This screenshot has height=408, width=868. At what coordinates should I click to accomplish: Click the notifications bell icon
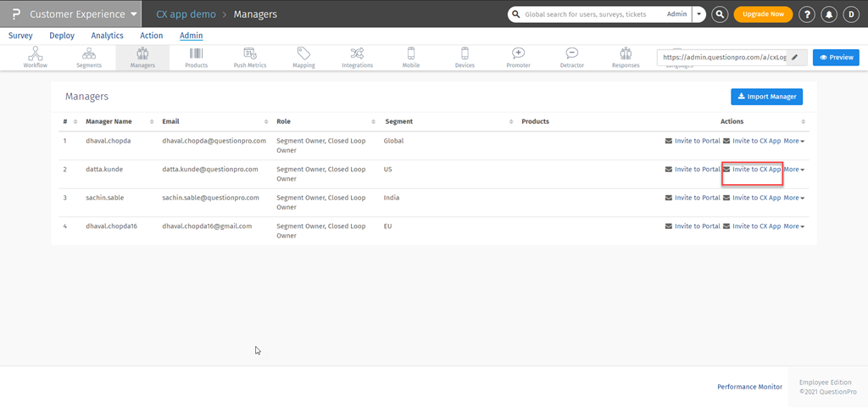(828, 14)
